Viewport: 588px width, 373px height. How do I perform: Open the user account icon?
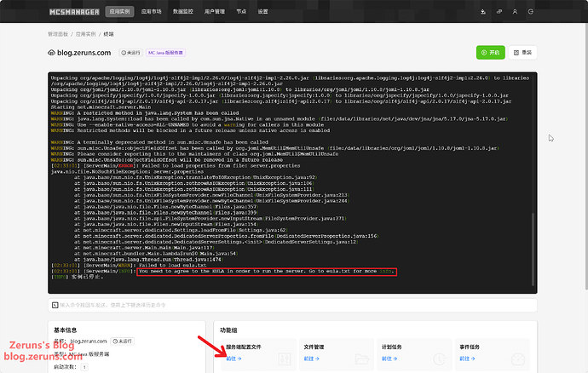(x=515, y=12)
